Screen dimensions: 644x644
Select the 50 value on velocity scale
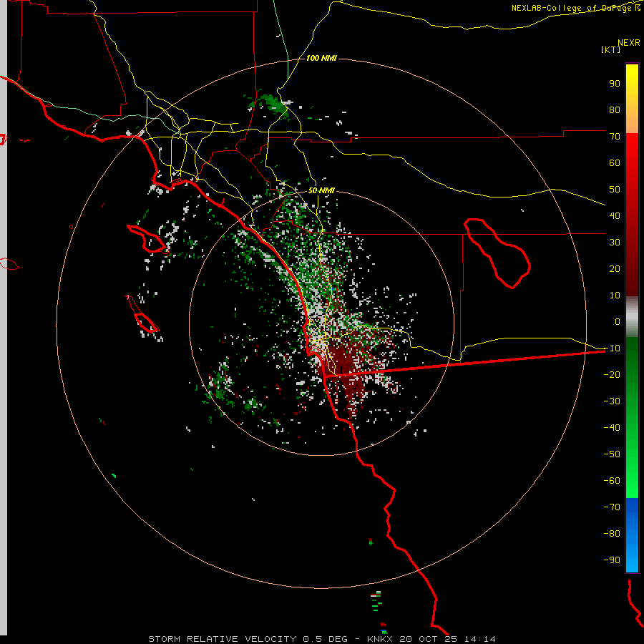tap(615, 190)
